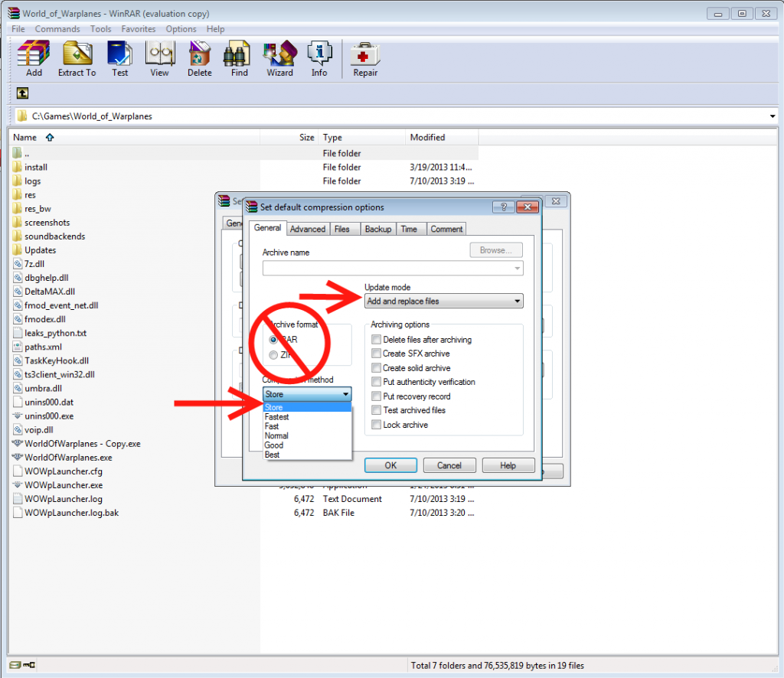The image size is (784, 678).
Task: Select the ZIP archive format radio
Action: [x=273, y=355]
